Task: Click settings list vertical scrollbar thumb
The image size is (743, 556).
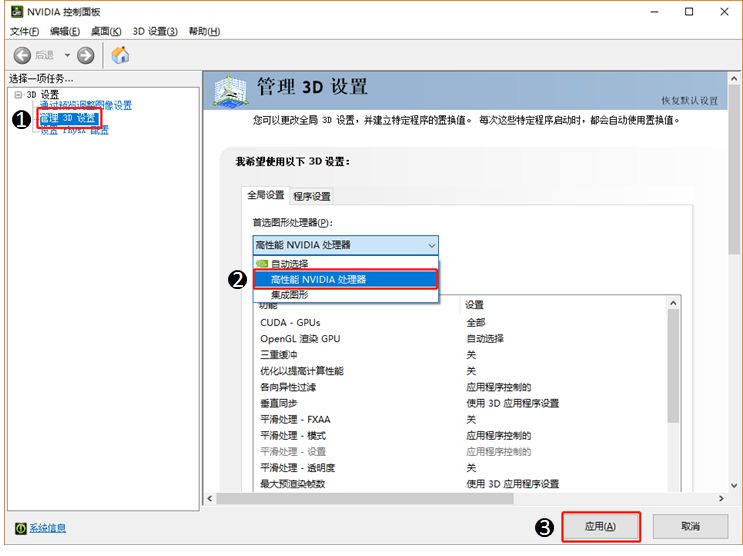Action: pos(673,366)
